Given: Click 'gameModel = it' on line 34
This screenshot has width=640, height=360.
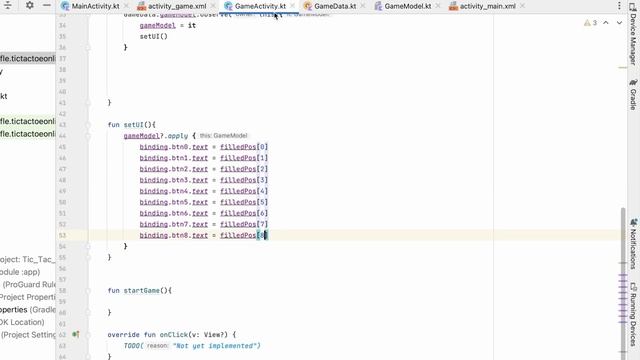Looking at the screenshot, I should (x=168, y=25).
